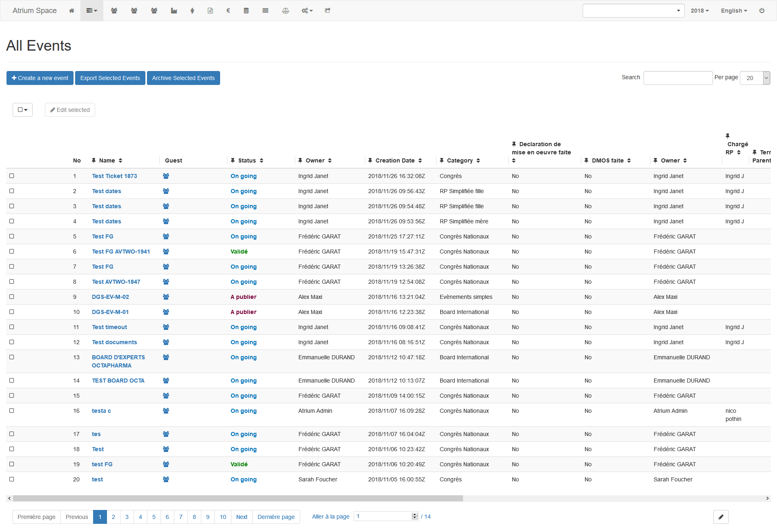Screen dimensions: 777x532
Task: Open the factory/industry icon in navbar
Action: click(174, 11)
